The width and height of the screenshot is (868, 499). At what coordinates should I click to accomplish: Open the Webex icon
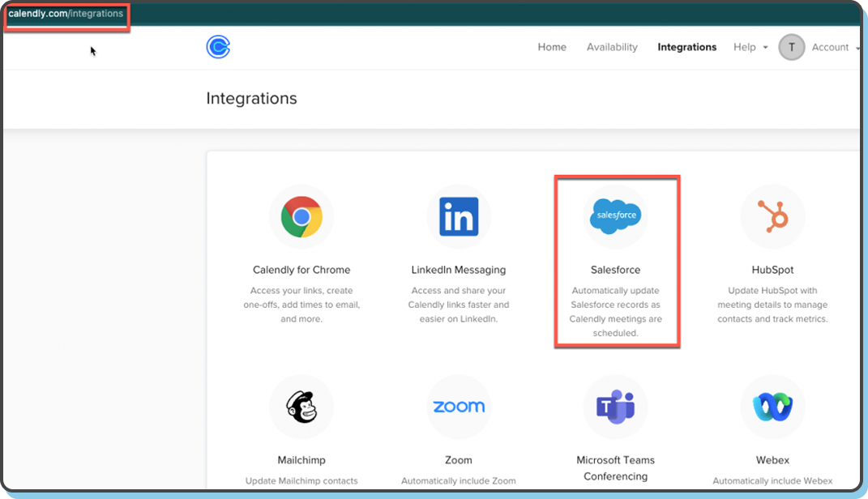[772, 407]
